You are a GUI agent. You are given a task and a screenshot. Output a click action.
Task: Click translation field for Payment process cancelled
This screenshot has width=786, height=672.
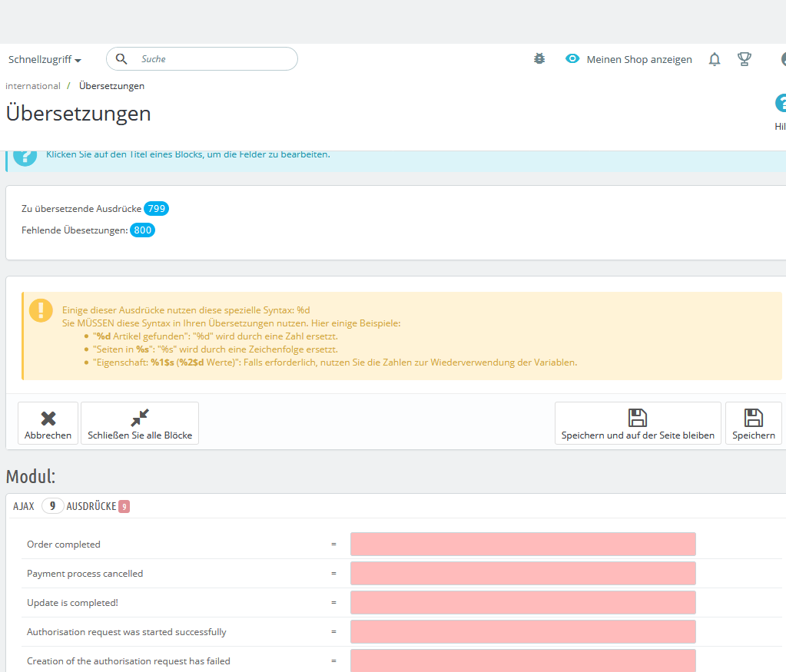[522, 573]
